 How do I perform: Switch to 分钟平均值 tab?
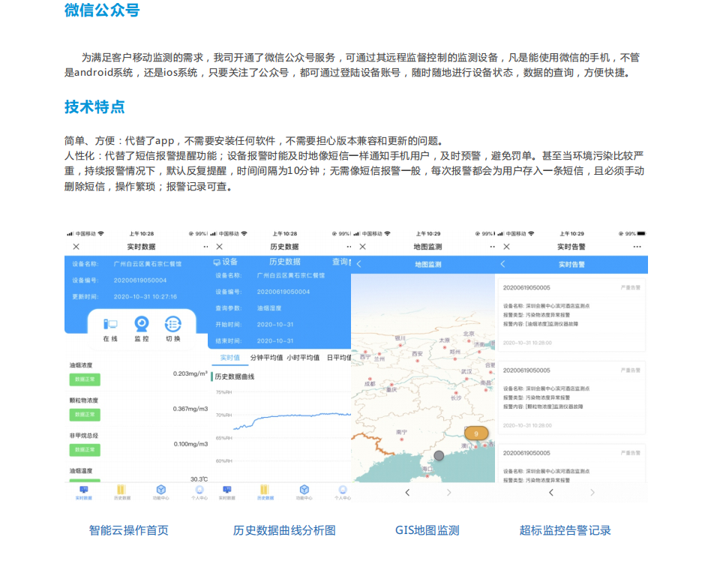tap(266, 358)
